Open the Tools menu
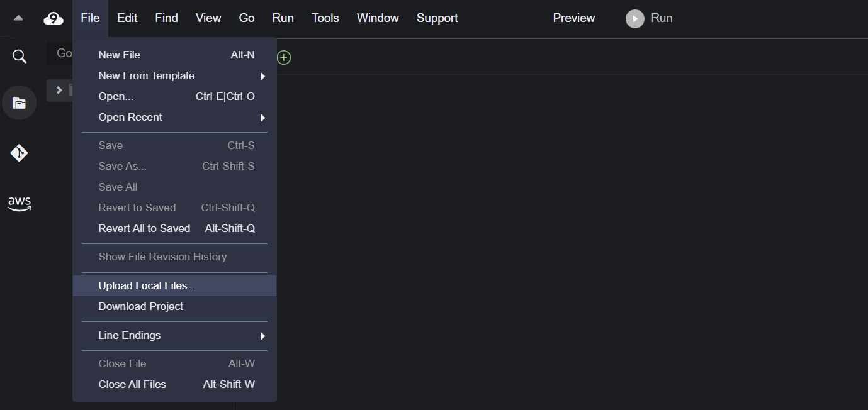This screenshot has width=868, height=410. point(325,18)
